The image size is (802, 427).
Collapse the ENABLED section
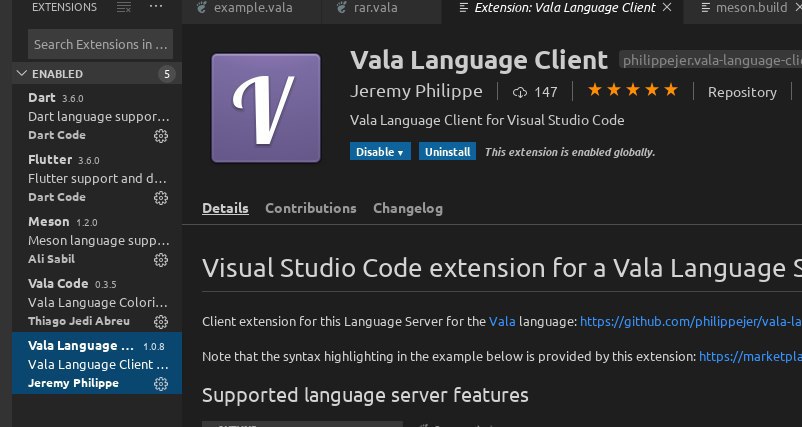tap(21, 74)
